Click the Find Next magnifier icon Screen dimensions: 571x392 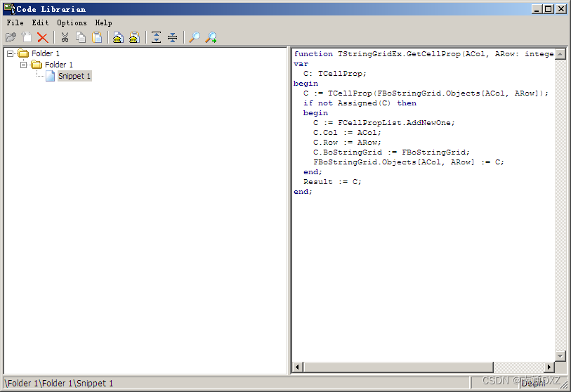point(211,37)
